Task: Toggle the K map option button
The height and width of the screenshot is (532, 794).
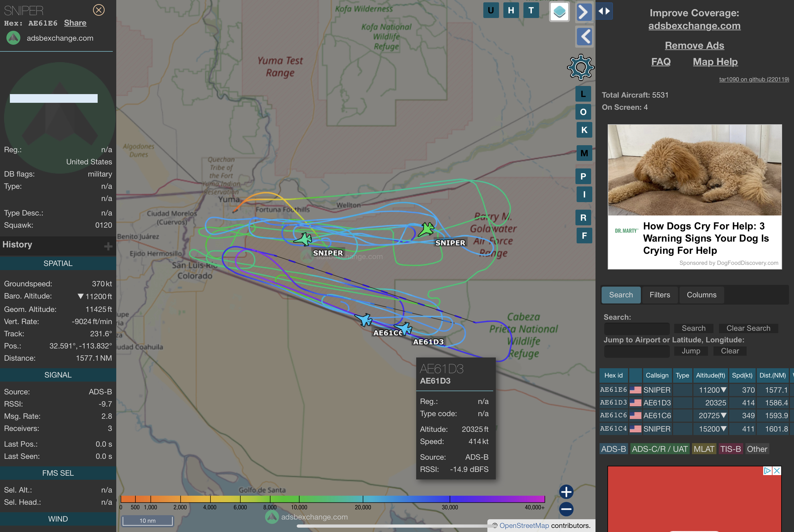Action: coord(584,130)
